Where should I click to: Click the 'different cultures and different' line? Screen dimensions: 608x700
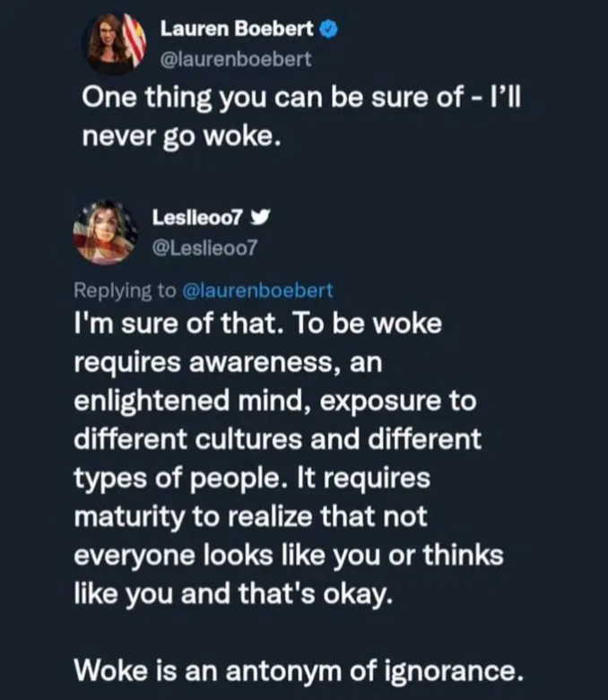(x=277, y=440)
